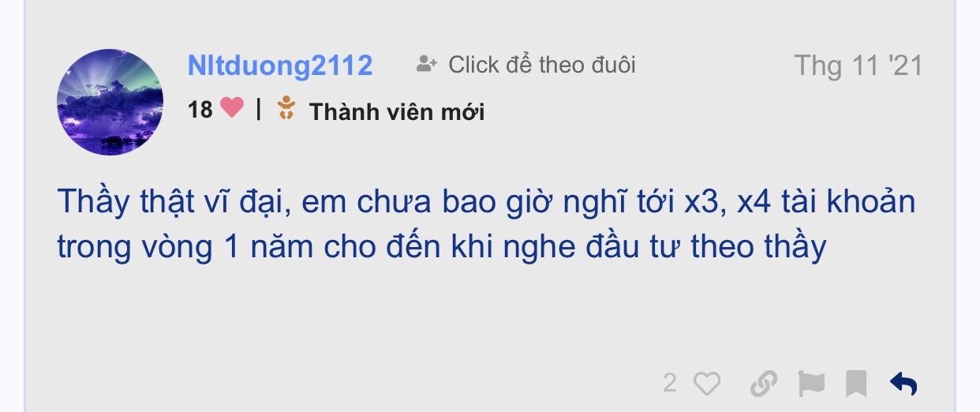This screenshot has width=980, height=412.
Task: Click the first line starting "Thầy thật vĩ đại"
Action: coord(486,203)
